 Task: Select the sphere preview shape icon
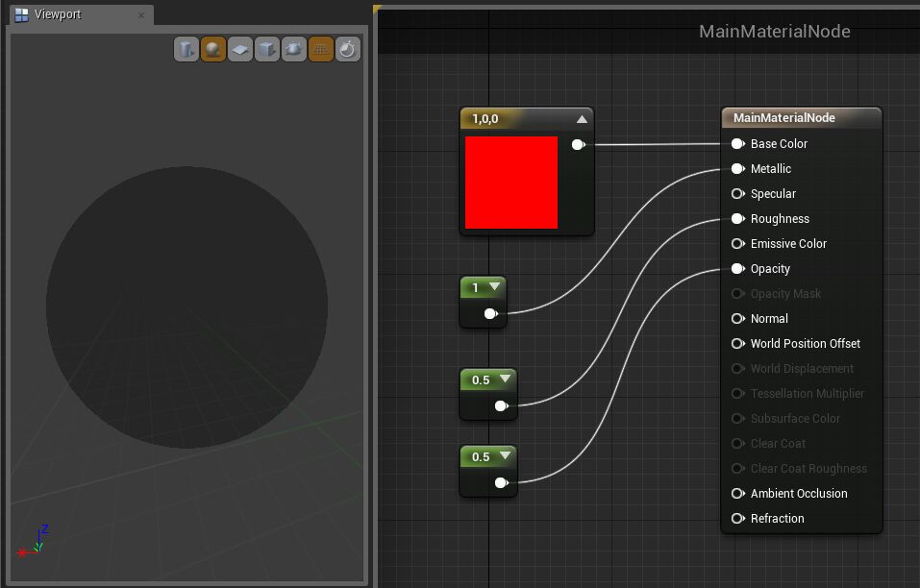[x=212, y=48]
